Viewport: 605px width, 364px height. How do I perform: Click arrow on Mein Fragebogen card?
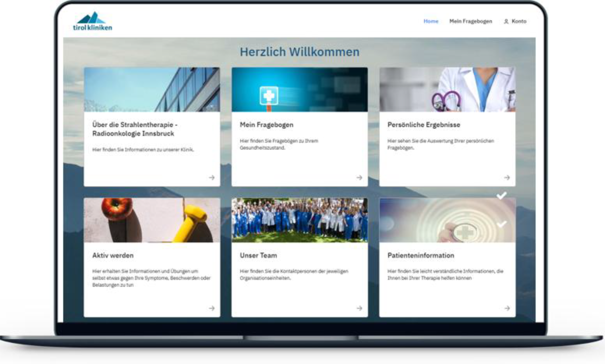[360, 177]
